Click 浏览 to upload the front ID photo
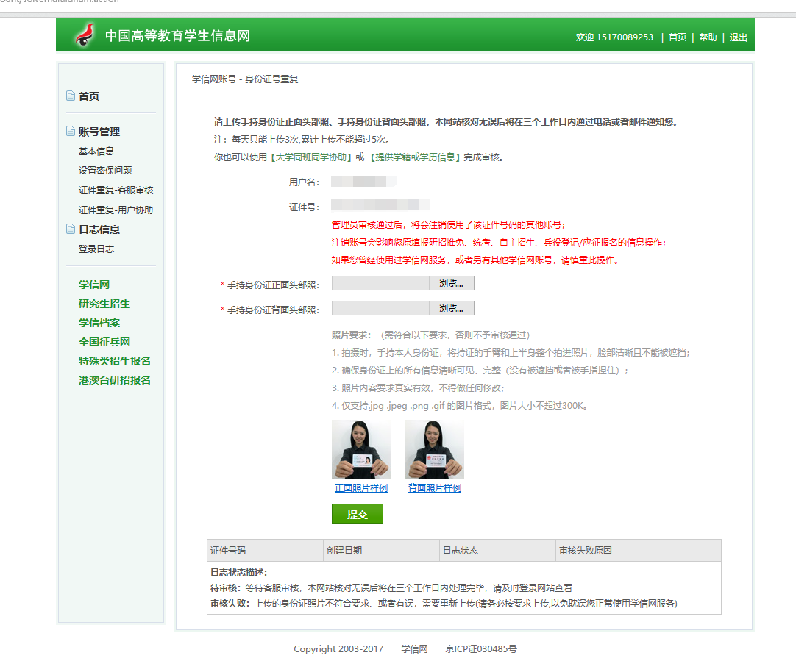 [451, 282]
